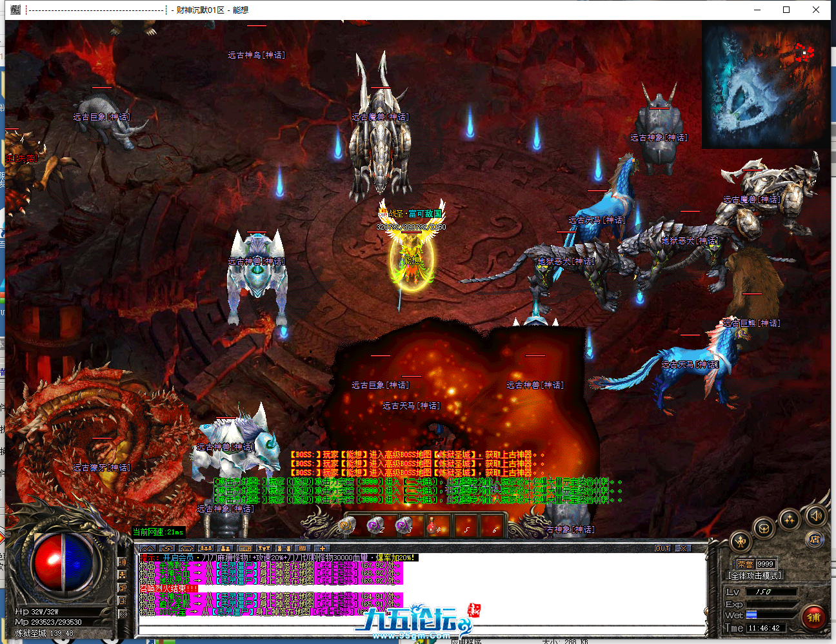The height and width of the screenshot is (644, 836).
Task: Toggle the fourth channel button beside the orb
Action: pyautogui.click(x=123, y=601)
